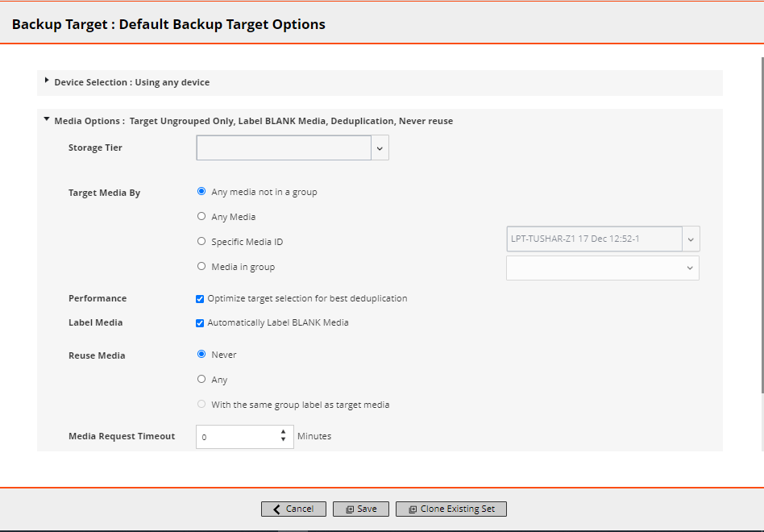
Task: Click the vertical scrollbar on the right
Action: (x=762, y=242)
